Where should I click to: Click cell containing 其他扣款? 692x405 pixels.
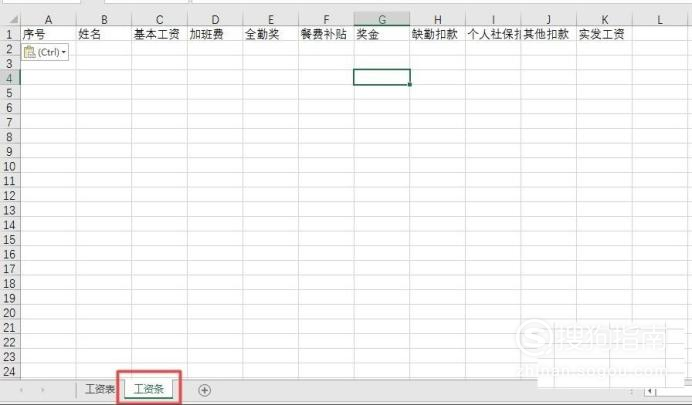coord(549,34)
